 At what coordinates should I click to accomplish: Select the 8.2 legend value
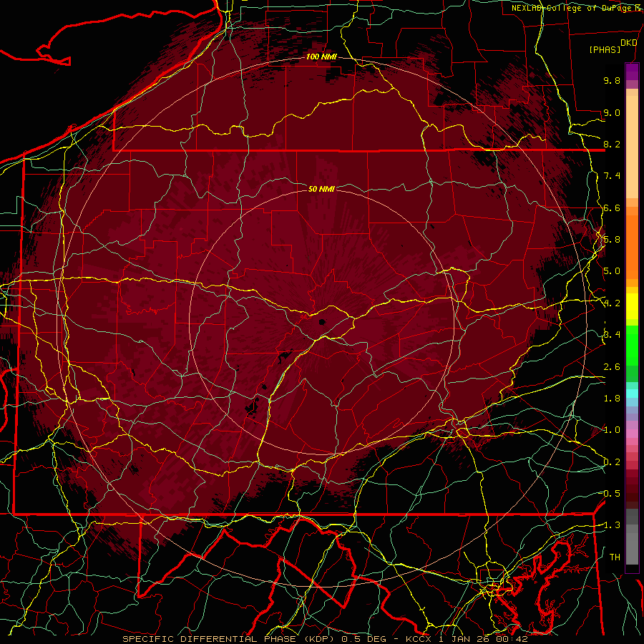click(612, 144)
